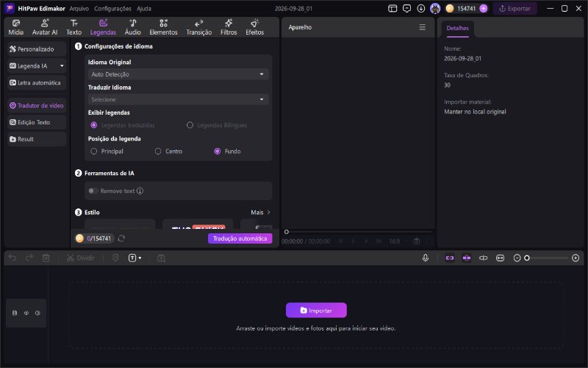588x368 pixels.
Task: Open the Avatar AI tab
Action: click(45, 27)
